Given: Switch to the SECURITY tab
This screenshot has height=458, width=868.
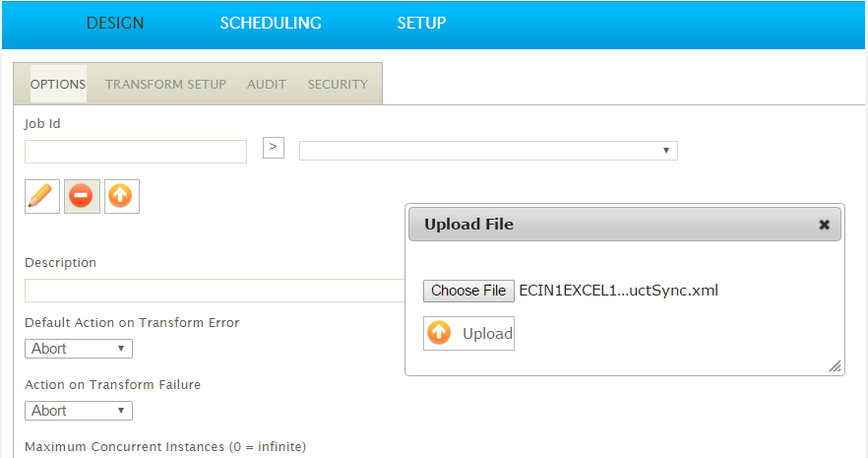Looking at the screenshot, I should click(x=338, y=84).
